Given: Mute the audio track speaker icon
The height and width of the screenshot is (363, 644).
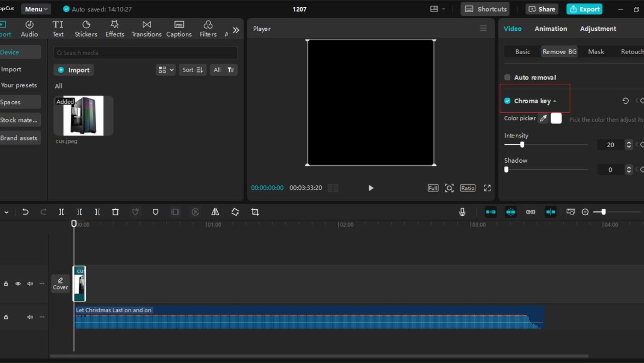Looking at the screenshot, I should [x=30, y=317].
